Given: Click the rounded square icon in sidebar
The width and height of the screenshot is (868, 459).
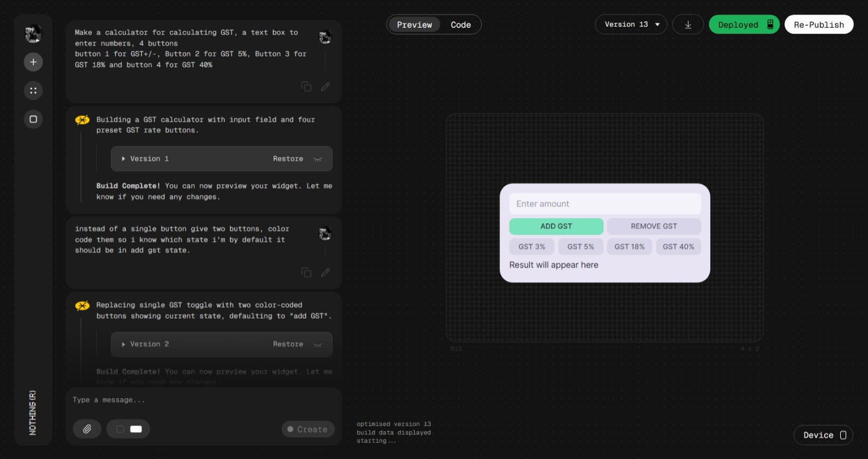Looking at the screenshot, I should pos(33,119).
